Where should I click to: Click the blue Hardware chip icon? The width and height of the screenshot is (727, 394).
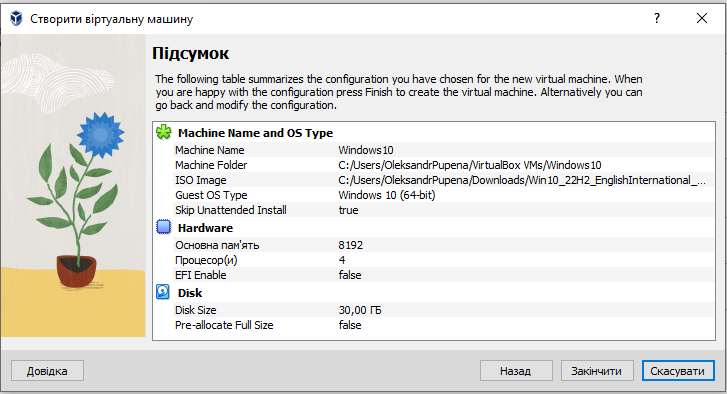164,227
